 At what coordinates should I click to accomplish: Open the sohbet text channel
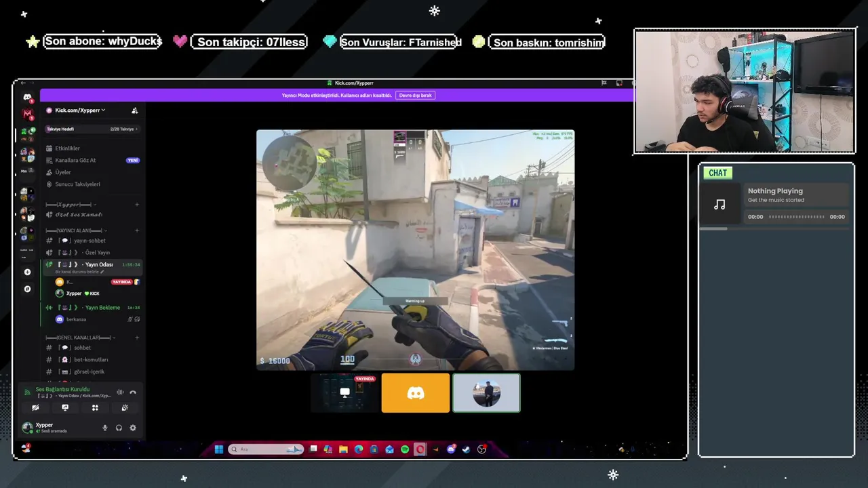(92, 348)
